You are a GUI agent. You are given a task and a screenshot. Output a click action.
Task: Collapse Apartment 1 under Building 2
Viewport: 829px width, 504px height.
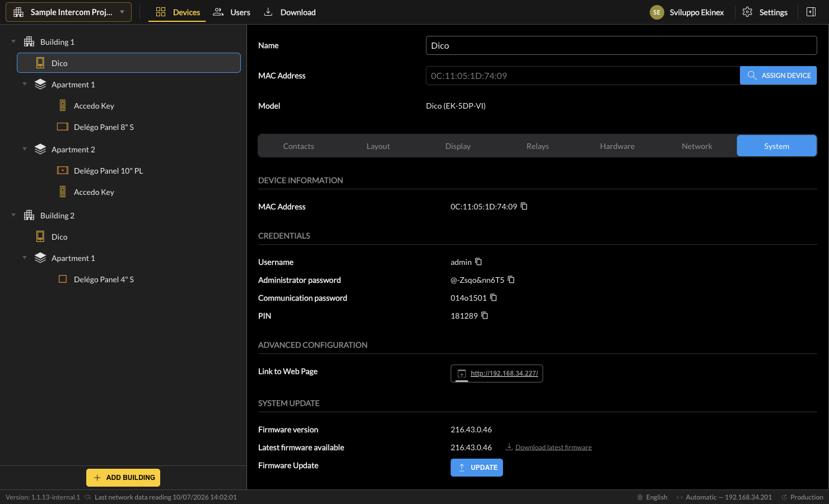pyautogui.click(x=25, y=258)
